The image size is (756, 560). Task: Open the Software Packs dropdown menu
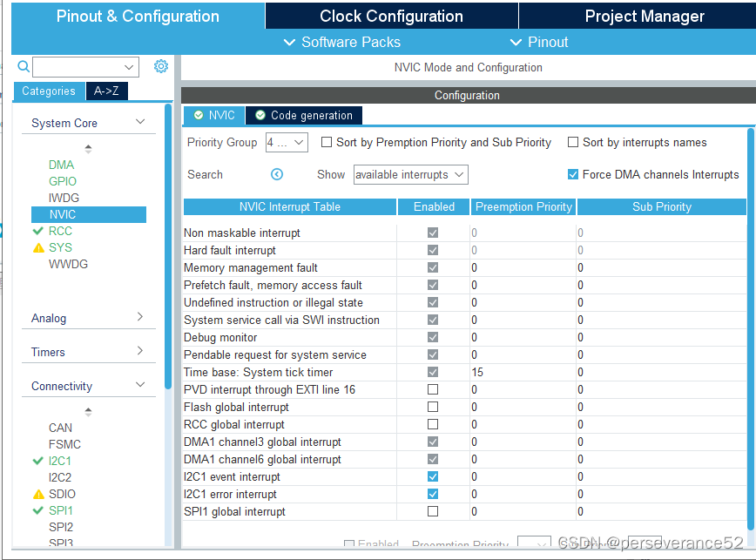pyautogui.click(x=342, y=42)
